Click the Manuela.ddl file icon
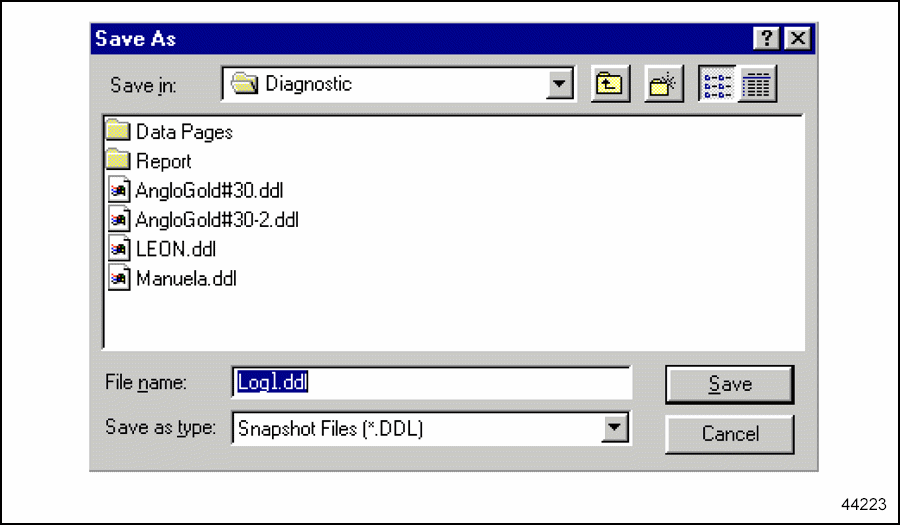The height and width of the screenshot is (525, 900). 119,278
